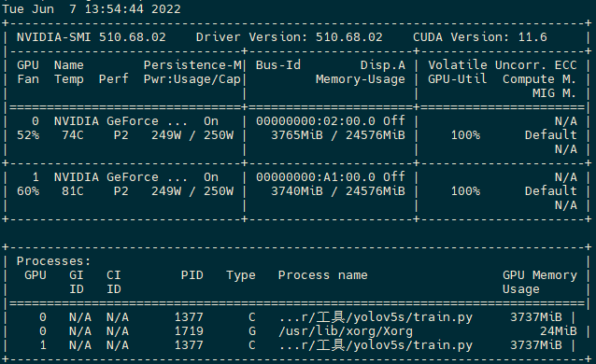Click the Perf column header
The image size is (596, 364).
(114, 79)
